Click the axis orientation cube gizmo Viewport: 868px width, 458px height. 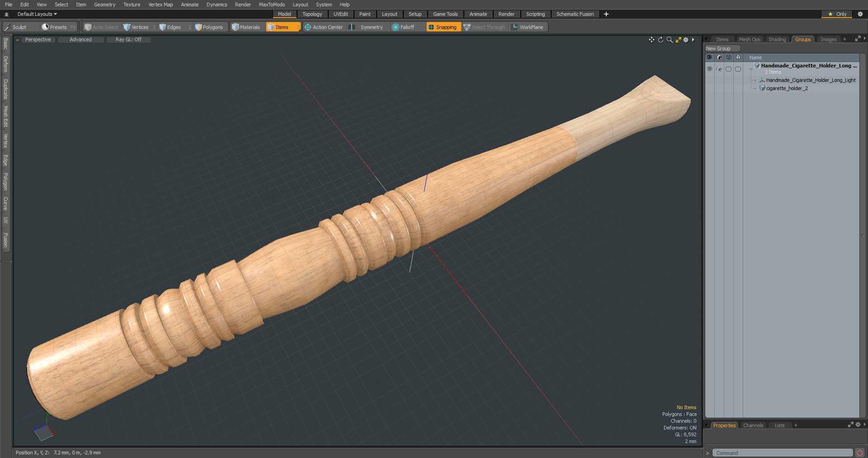click(44, 433)
